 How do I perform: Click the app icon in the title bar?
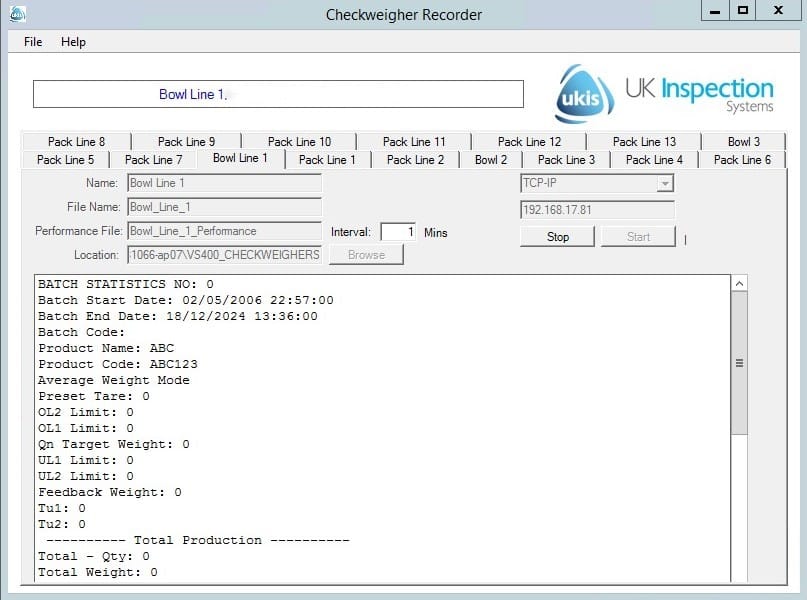(x=17, y=14)
